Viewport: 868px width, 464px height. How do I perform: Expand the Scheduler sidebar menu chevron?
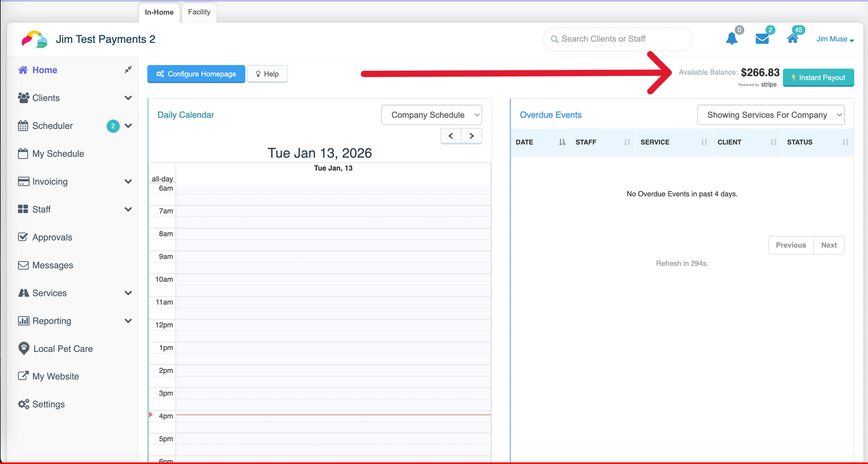pos(128,126)
